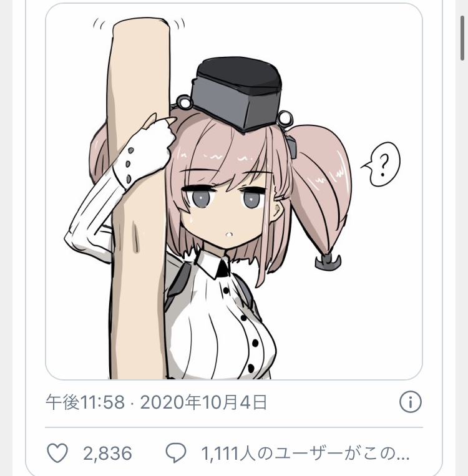Open the embedded anime illustration
This screenshot has width=468, height=476.
(234, 192)
